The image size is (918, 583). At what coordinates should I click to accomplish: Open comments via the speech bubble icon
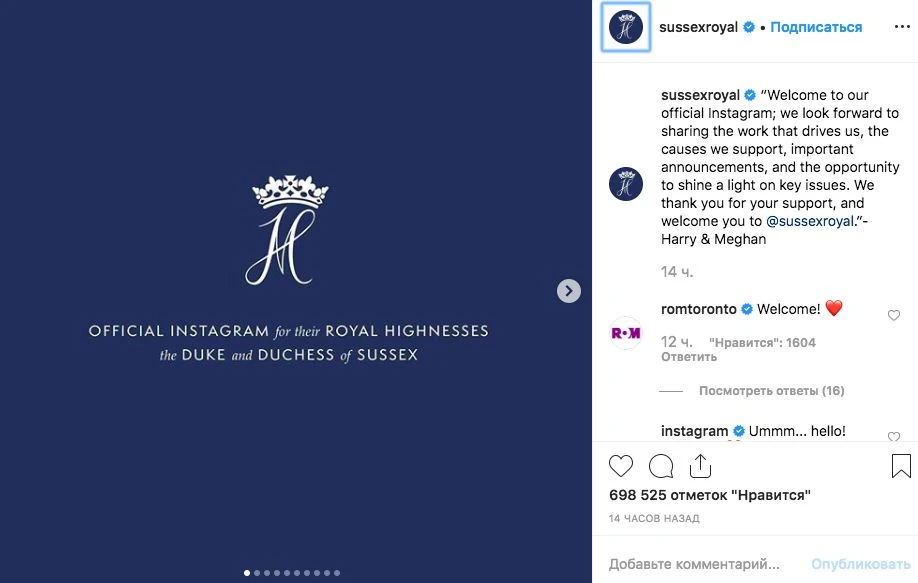(661, 466)
